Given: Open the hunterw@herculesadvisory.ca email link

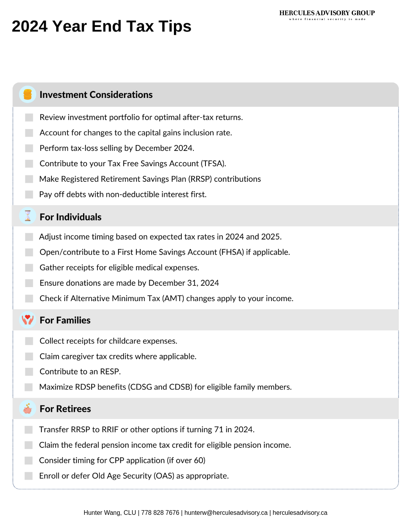Looking at the screenshot, I should click(x=226, y=512).
